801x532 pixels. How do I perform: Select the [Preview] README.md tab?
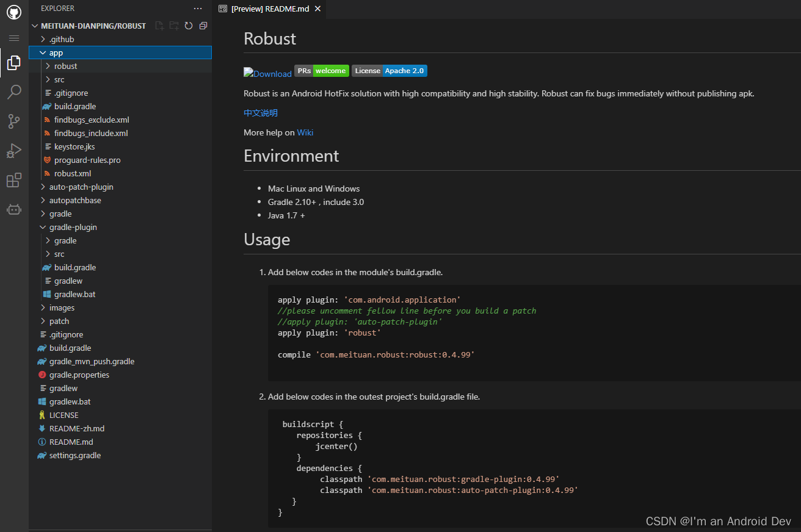269,9
